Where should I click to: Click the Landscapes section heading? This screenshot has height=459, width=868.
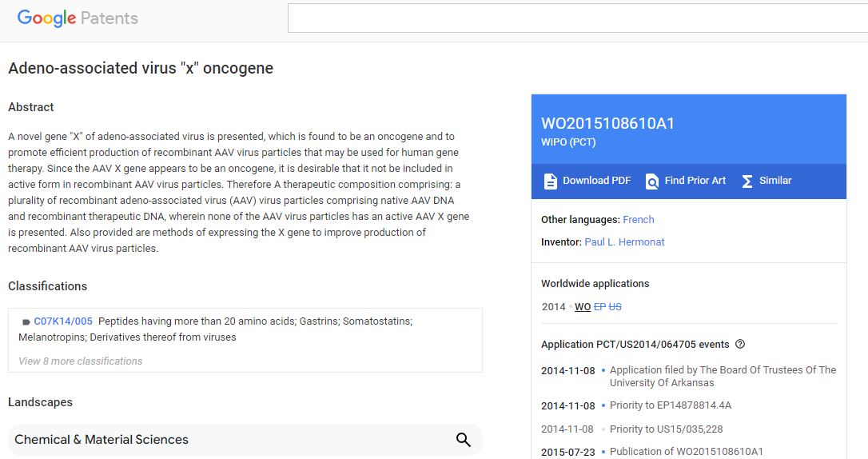(x=41, y=402)
